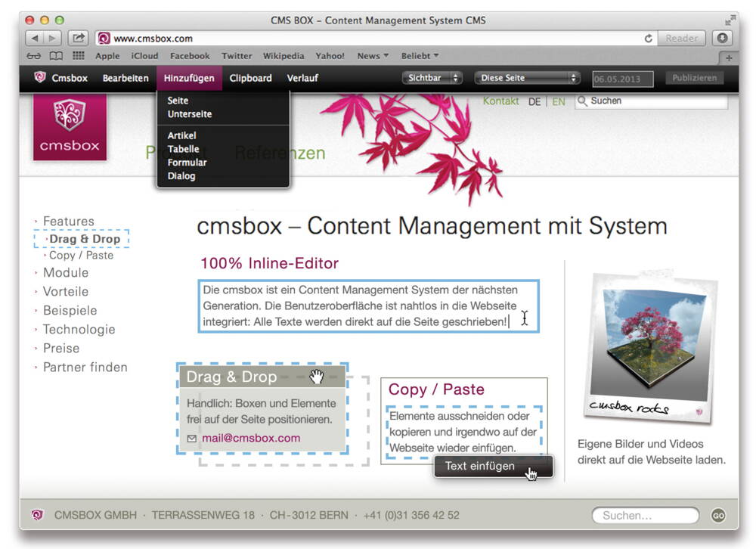756x549 pixels.
Task: Open the Diese Seite dropdown
Action: coord(527,77)
